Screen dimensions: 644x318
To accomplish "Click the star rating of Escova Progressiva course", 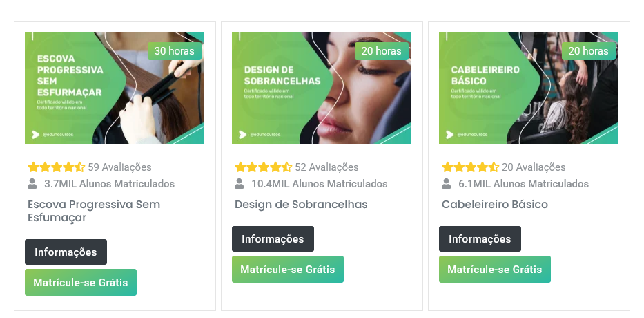I will click(57, 167).
